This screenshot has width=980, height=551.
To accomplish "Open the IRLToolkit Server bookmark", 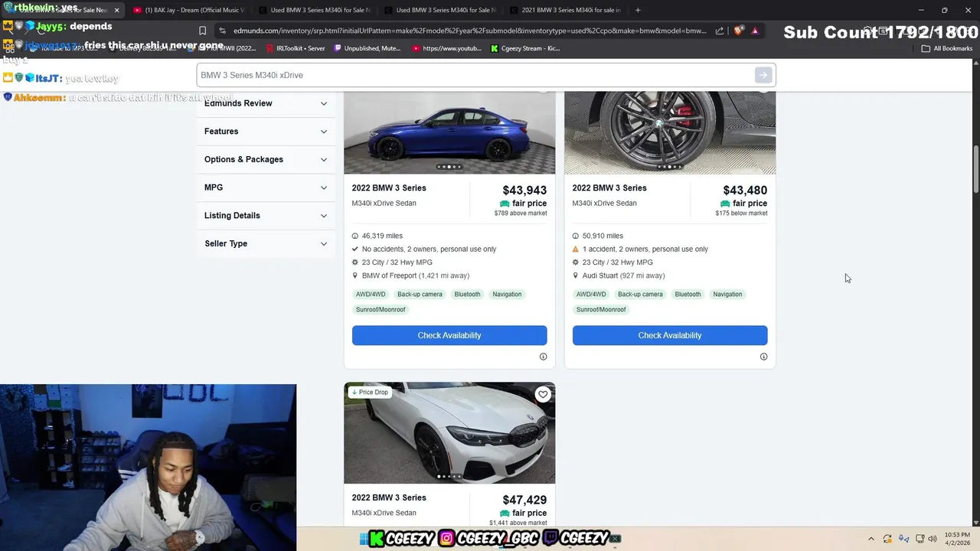I will (x=295, y=48).
